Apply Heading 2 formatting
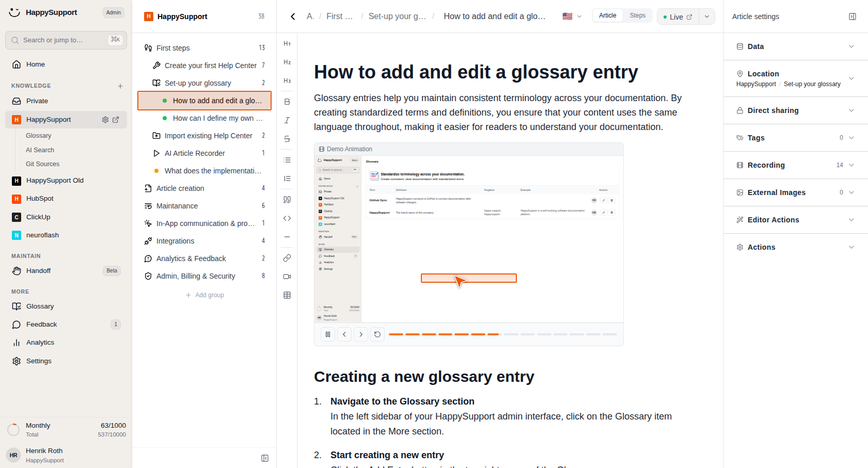 pyautogui.click(x=287, y=62)
